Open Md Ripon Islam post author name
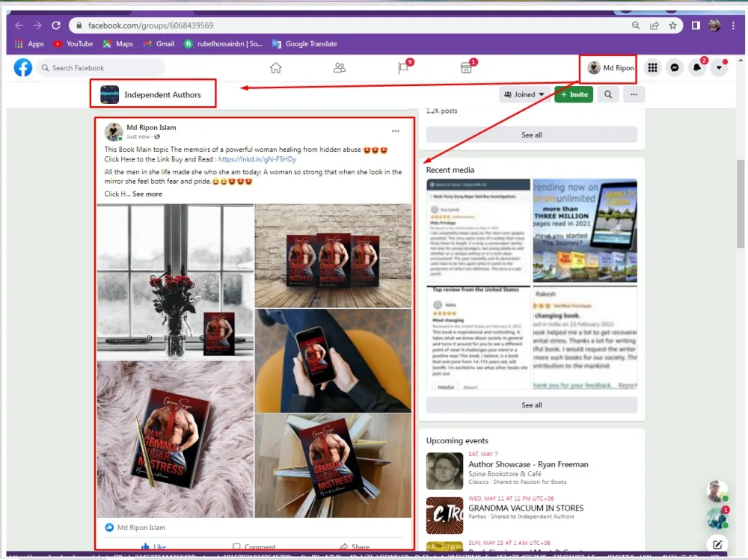This screenshot has height=560, width=748. [151, 127]
